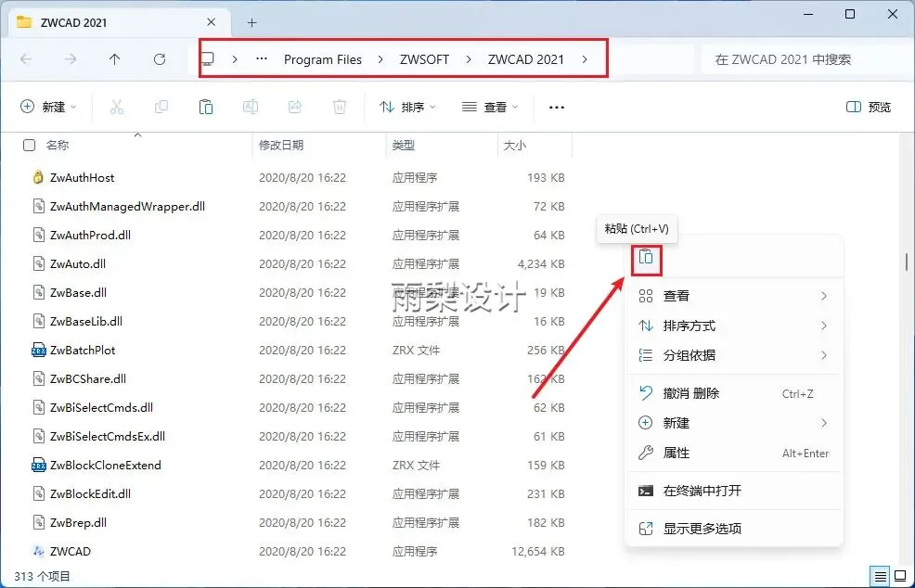Select the ZwBCShare.dll file
Image resolution: width=915 pixels, height=588 pixels.
pos(87,378)
